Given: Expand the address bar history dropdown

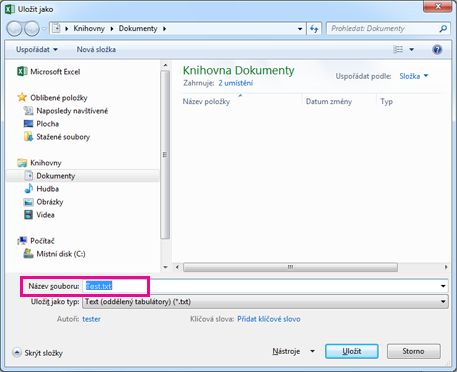Looking at the screenshot, I should point(300,29).
